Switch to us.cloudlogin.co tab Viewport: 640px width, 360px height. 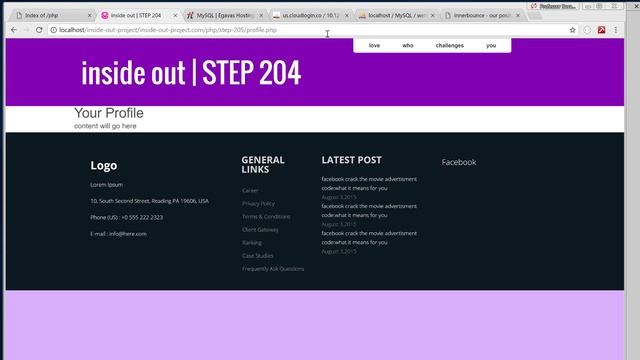pos(310,15)
